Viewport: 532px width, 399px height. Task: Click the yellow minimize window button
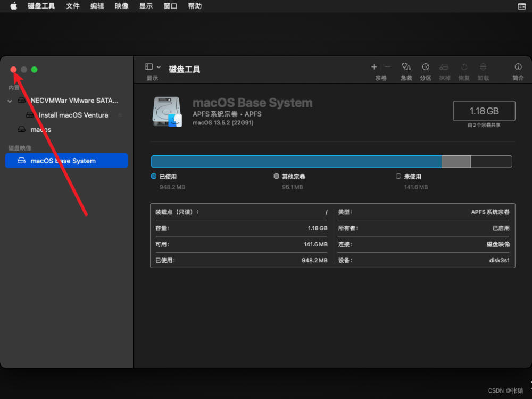pos(24,70)
